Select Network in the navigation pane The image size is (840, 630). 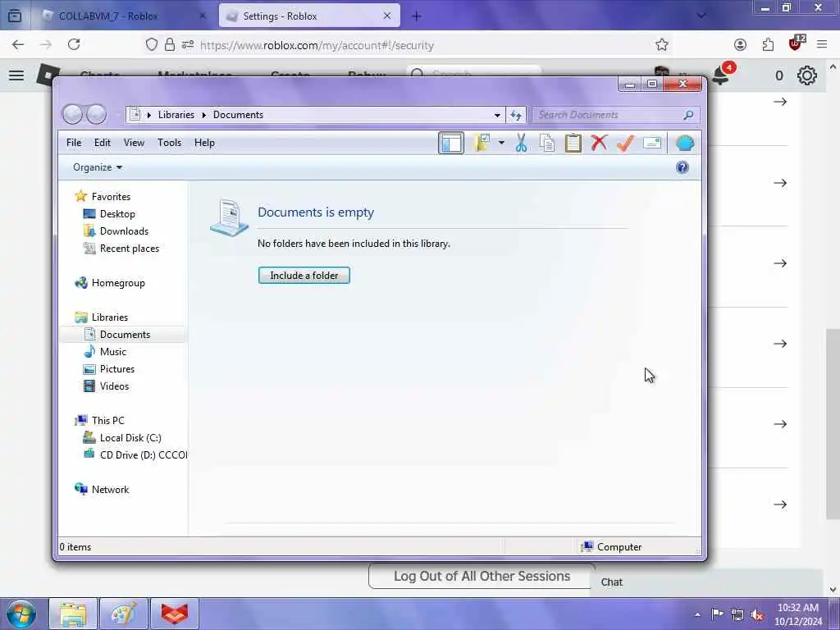click(102, 489)
